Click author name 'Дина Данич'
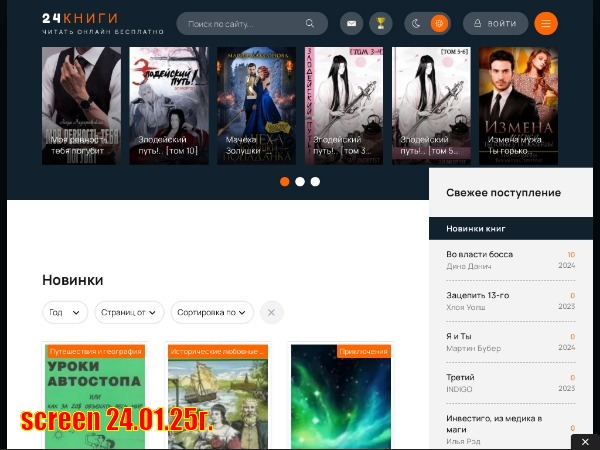The height and width of the screenshot is (450, 600). [x=468, y=266]
